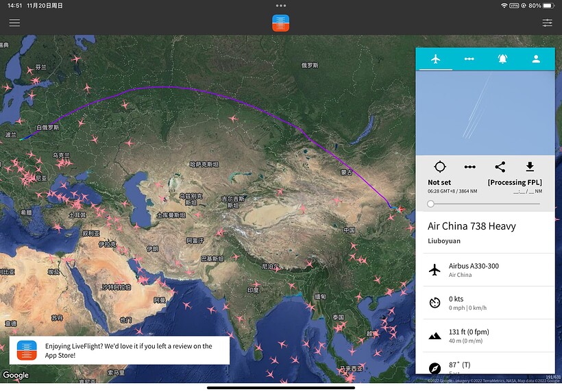Screen dimensions: 562x392
Task: Download the flight plan
Action: pyautogui.click(x=530, y=167)
